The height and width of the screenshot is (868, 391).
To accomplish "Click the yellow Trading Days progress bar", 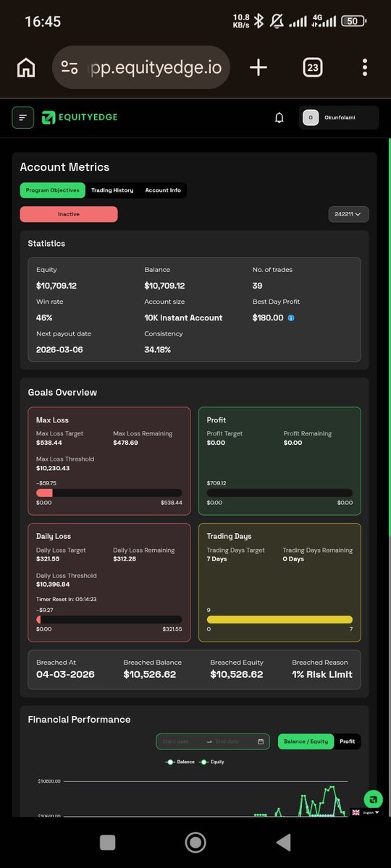I will click(x=279, y=620).
